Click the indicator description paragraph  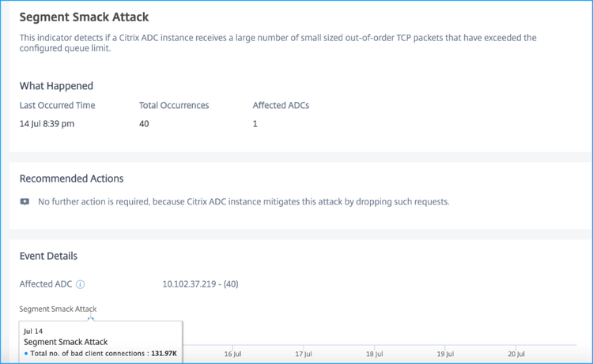click(278, 43)
